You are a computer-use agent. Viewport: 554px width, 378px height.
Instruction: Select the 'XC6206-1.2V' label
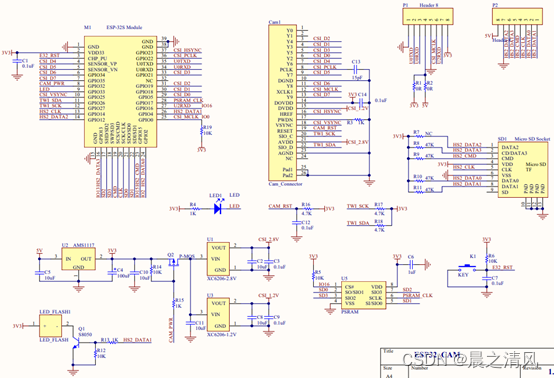click(222, 334)
